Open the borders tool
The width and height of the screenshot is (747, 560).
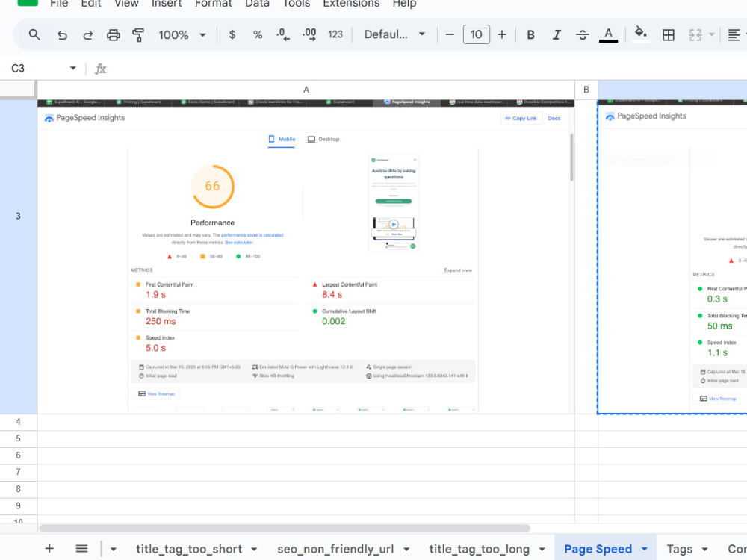pos(669,35)
